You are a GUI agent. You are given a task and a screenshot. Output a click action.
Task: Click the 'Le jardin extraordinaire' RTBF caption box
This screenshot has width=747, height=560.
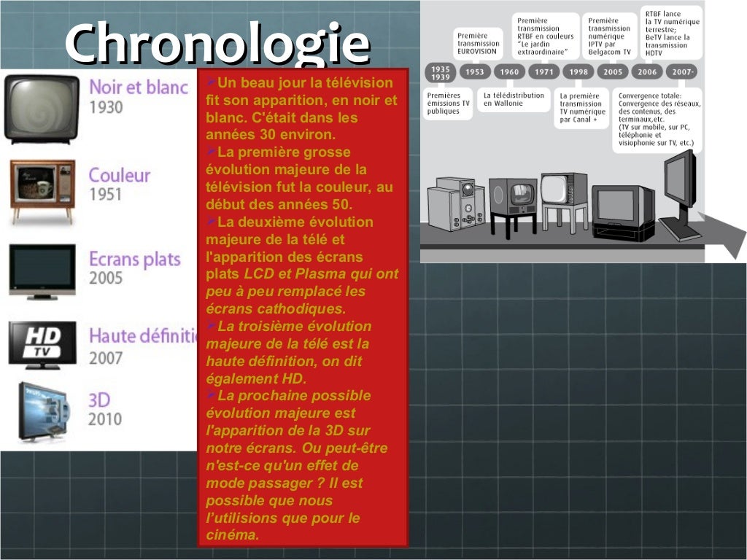[546, 36]
